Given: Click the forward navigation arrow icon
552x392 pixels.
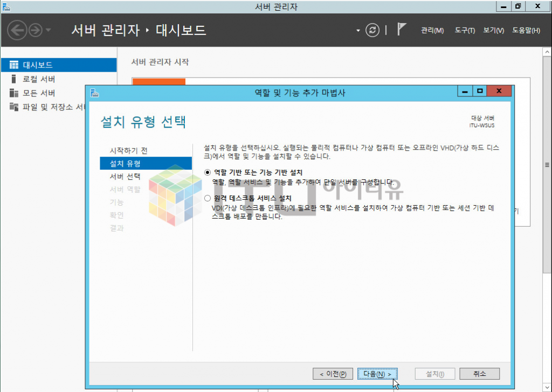Looking at the screenshot, I should pos(36,30).
